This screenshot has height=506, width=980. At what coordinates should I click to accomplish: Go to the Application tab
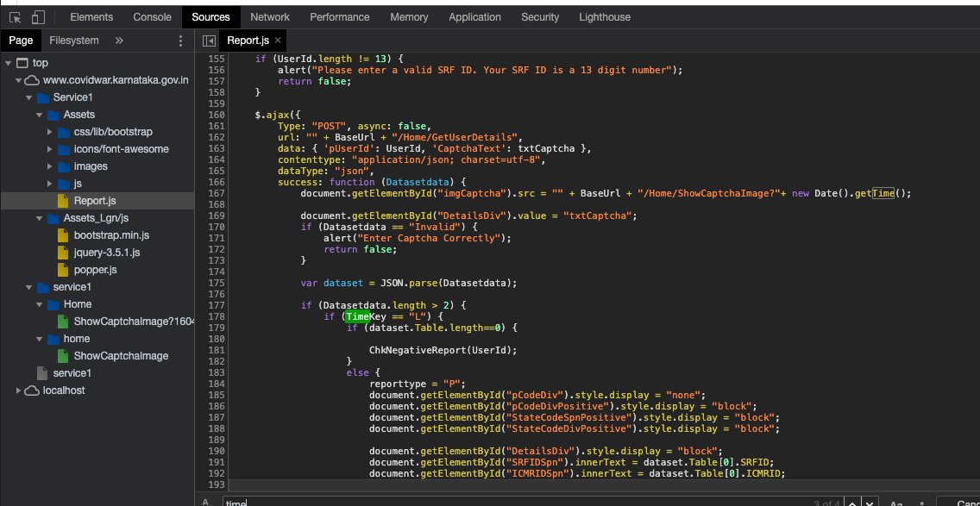474,17
